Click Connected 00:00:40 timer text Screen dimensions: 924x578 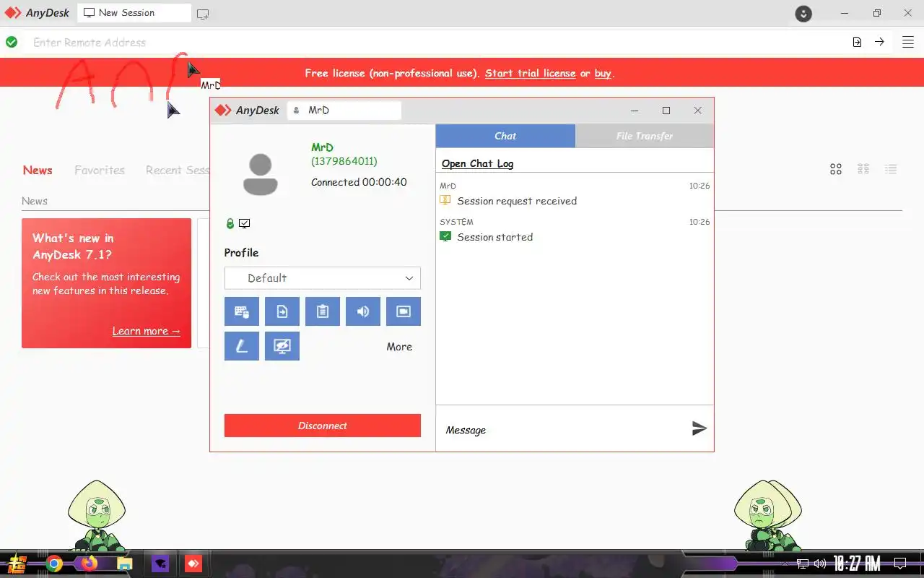click(359, 182)
